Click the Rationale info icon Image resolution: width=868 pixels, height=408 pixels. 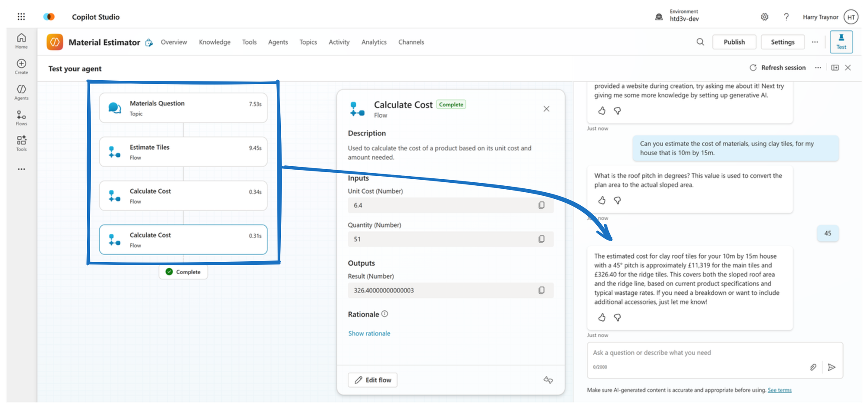(385, 314)
